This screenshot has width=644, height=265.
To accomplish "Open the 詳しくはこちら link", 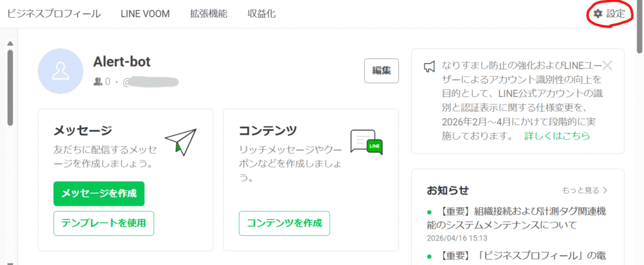I will [557, 136].
